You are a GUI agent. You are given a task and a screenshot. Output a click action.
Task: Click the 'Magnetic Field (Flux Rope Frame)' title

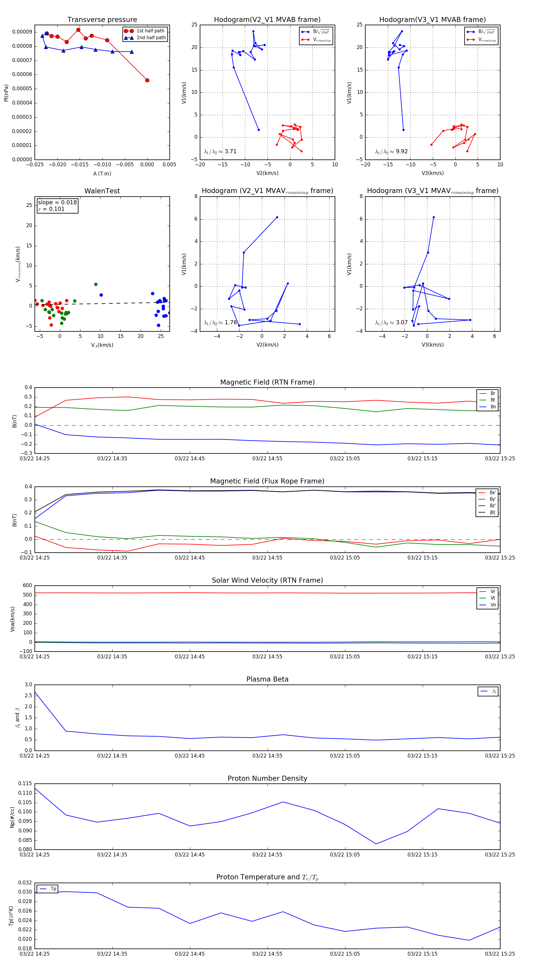pos(267,481)
